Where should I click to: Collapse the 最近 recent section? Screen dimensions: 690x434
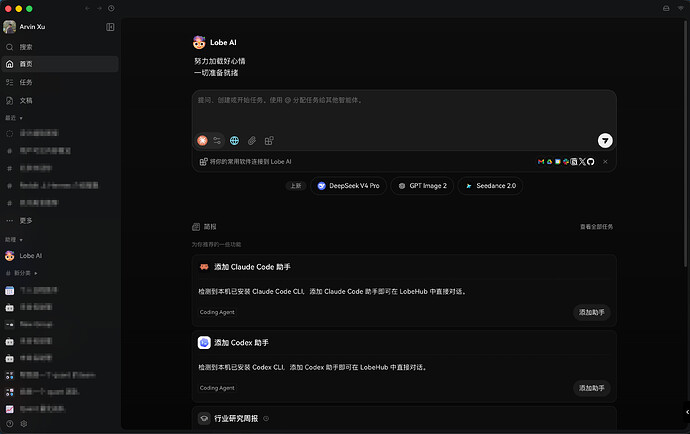point(14,118)
